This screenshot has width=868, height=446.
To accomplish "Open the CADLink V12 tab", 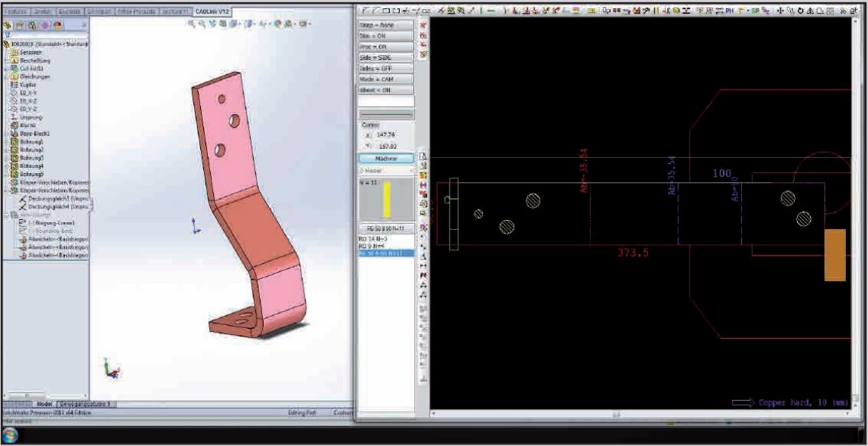I will 214,12.
